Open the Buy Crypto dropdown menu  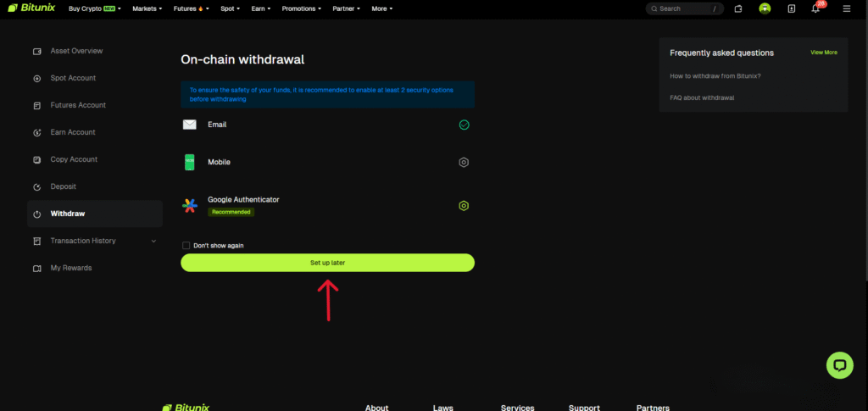click(94, 8)
